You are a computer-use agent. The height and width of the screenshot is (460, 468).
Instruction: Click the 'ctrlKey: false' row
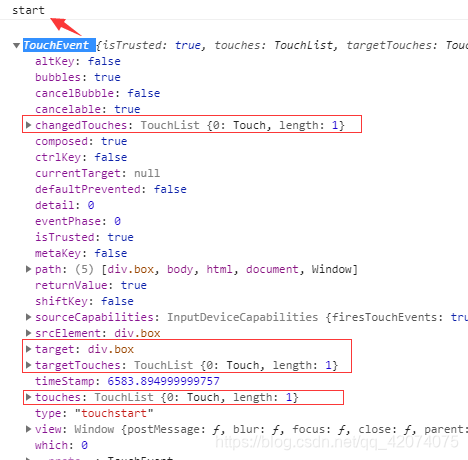[x=81, y=157]
